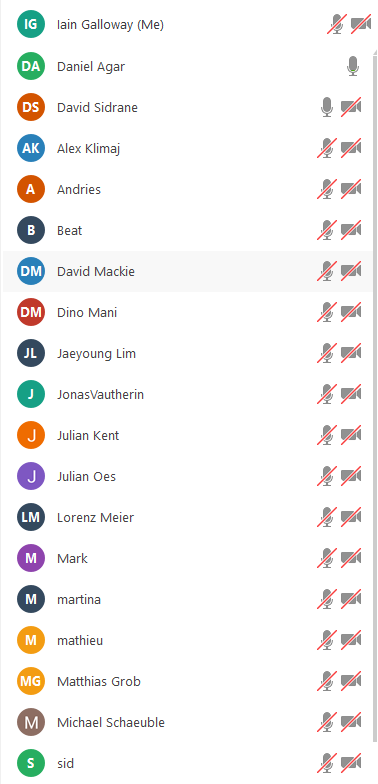Click the muted mic icon for Alex Klimaj
378x784 pixels.
tap(327, 148)
